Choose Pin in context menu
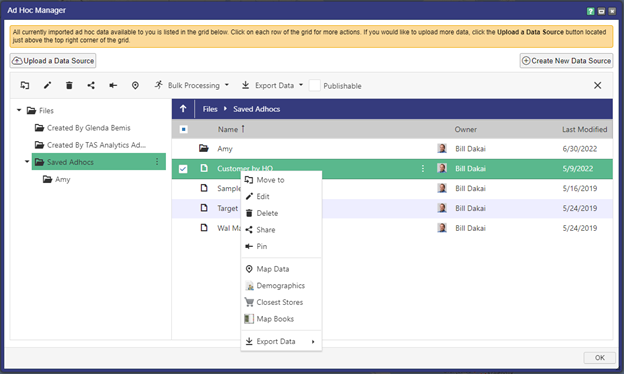Image resolution: width=624 pixels, height=374 pixels. click(281, 246)
